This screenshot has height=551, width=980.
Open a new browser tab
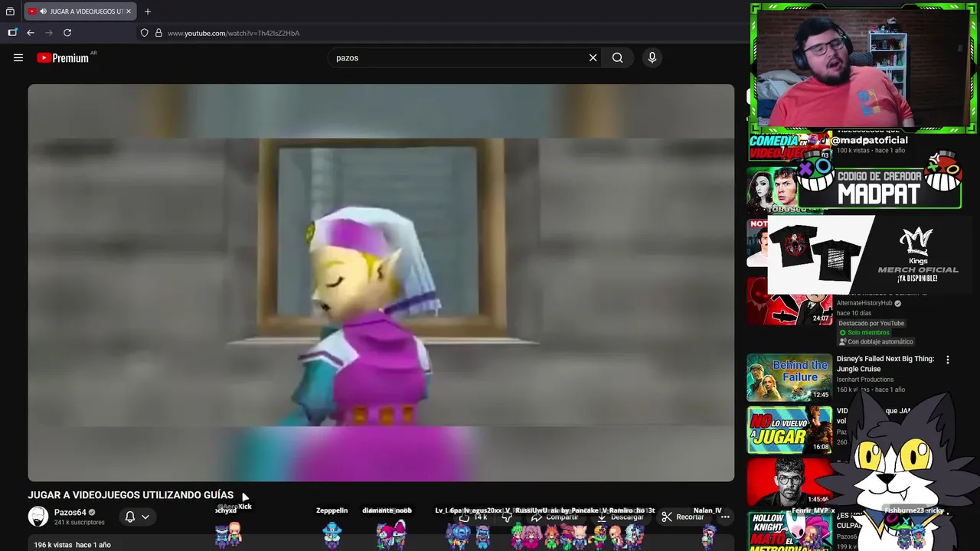[x=148, y=11]
